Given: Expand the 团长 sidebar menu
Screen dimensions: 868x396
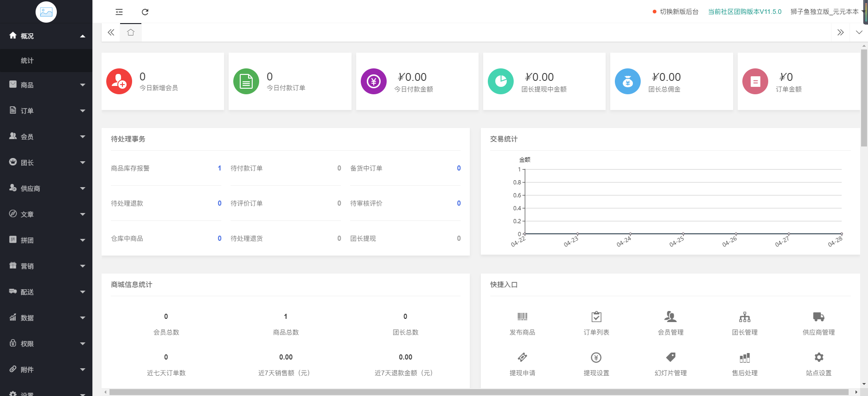Looking at the screenshot, I should point(46,163).
